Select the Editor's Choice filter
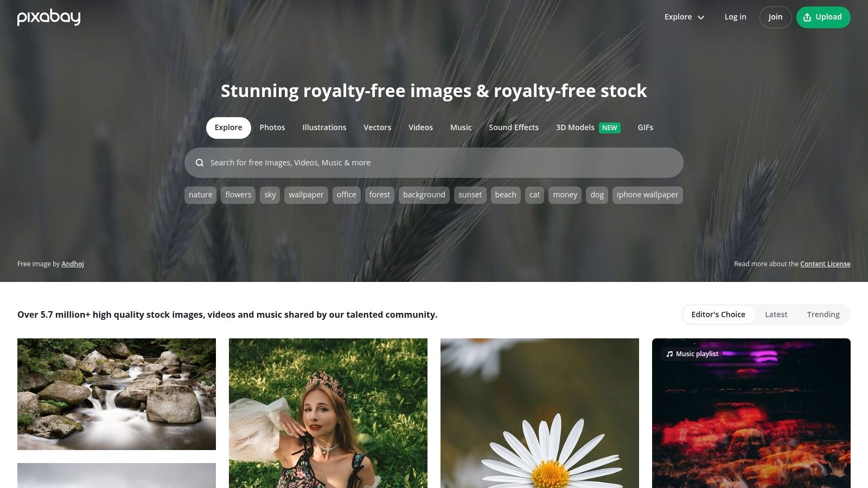Viewport: 868px width, 488px height. point(718,314)
